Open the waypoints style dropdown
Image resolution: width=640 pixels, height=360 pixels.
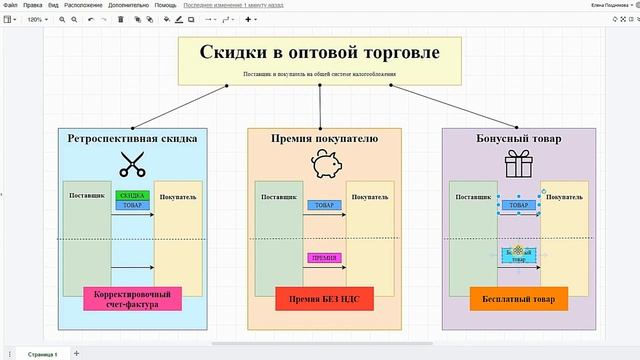[x=228, y=19]
